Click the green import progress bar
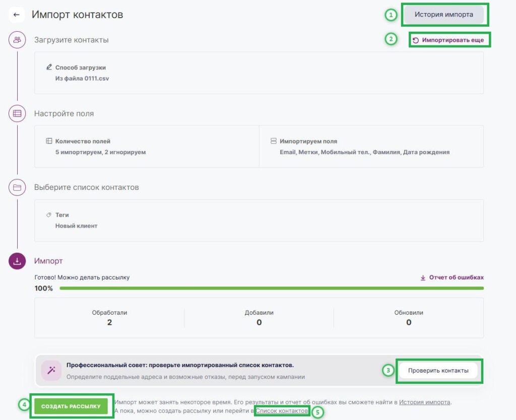The height and width of the screenshot is (420, 516). (271, 288)
